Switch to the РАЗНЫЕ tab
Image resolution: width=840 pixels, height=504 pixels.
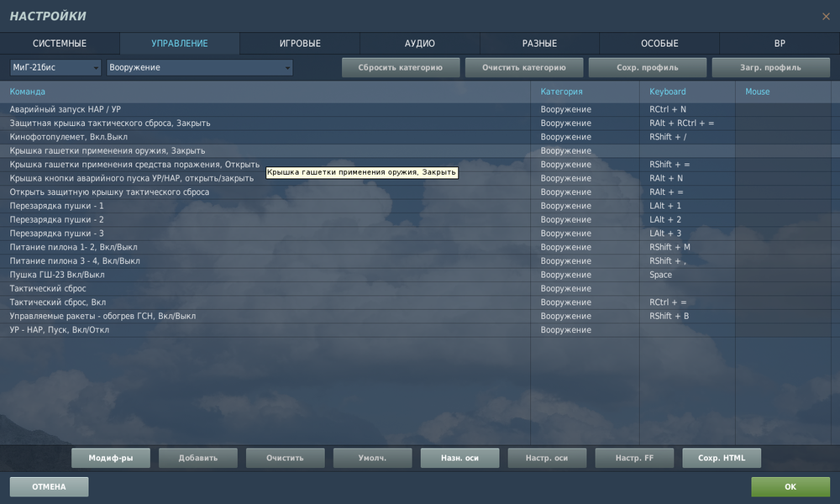click(539, 44)
